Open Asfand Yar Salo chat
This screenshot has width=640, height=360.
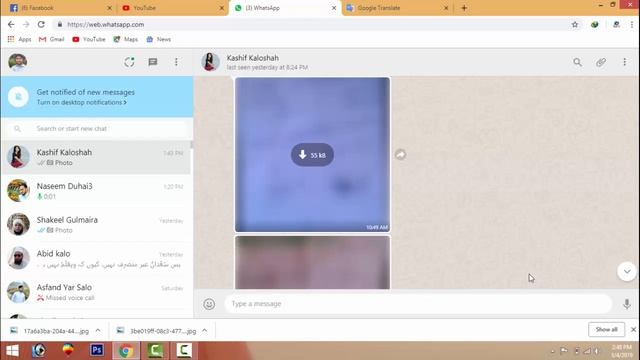[96, 292]
